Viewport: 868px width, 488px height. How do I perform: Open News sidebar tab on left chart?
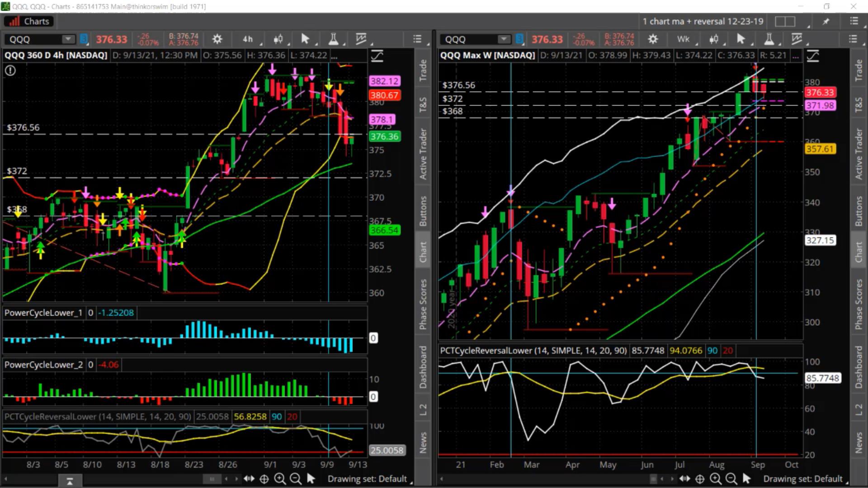423,442
